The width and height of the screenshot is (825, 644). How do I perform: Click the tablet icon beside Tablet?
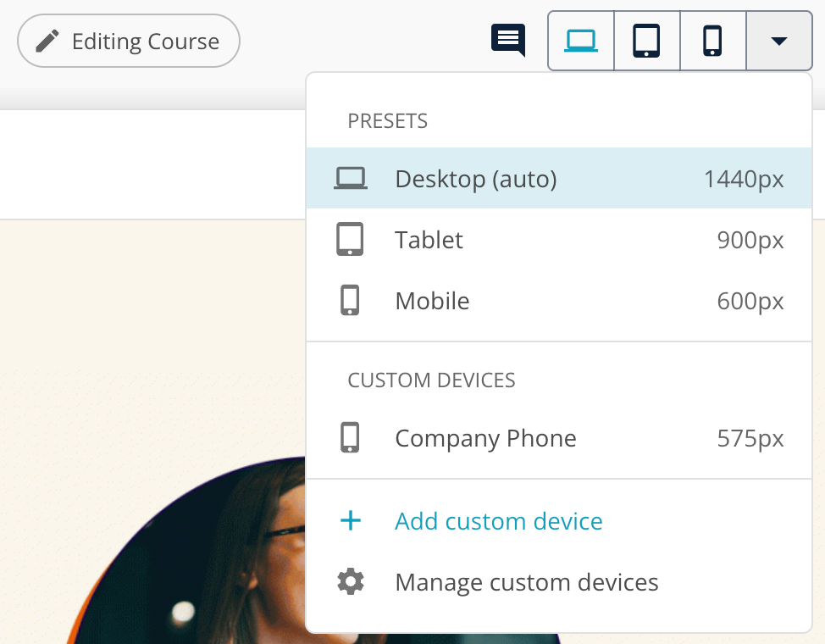(350, 239)
